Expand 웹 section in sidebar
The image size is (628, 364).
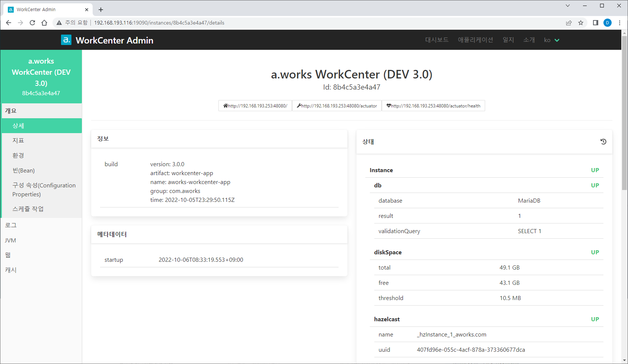41,255
